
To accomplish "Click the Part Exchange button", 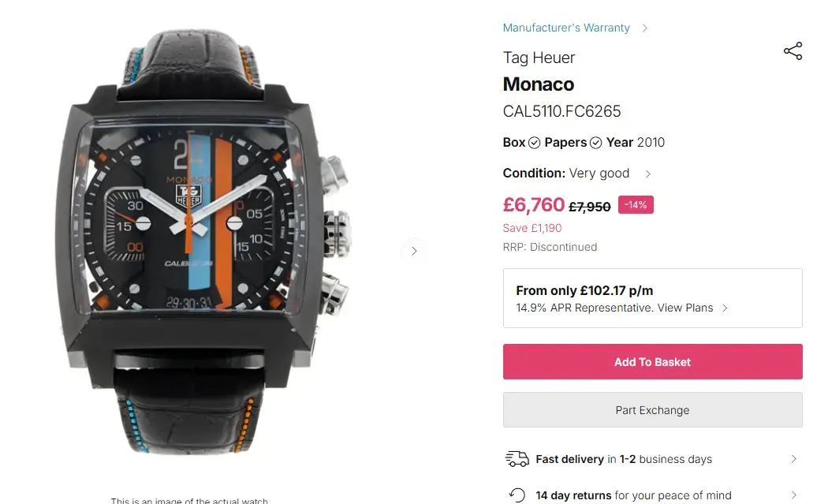I will (x=652, y=410).
